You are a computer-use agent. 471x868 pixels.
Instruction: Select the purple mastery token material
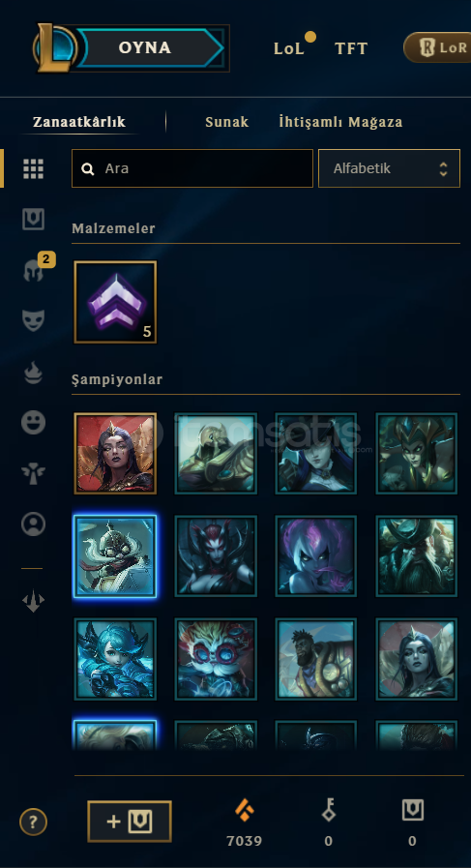116,302
